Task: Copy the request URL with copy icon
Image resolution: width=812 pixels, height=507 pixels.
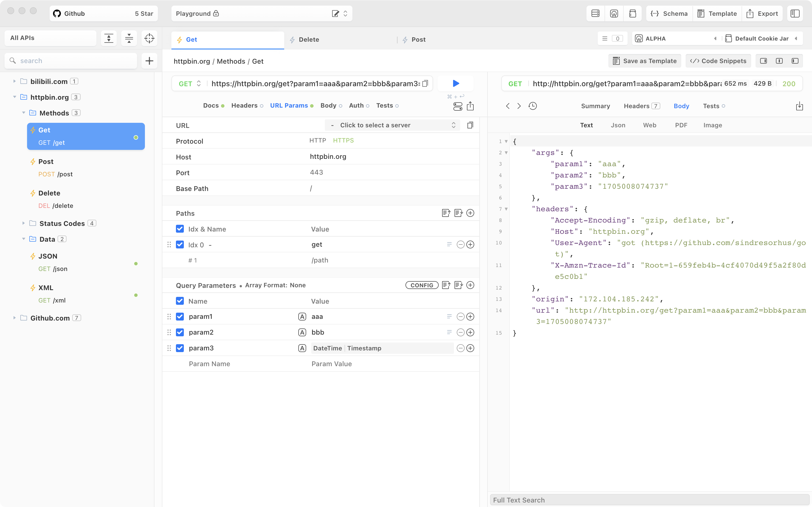Action: point(425,83)
